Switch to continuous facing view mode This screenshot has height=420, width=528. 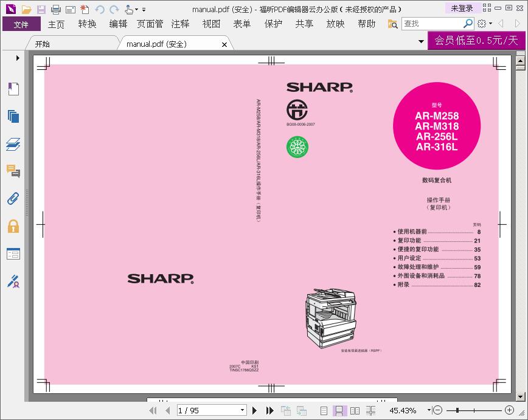coord(370,410)
